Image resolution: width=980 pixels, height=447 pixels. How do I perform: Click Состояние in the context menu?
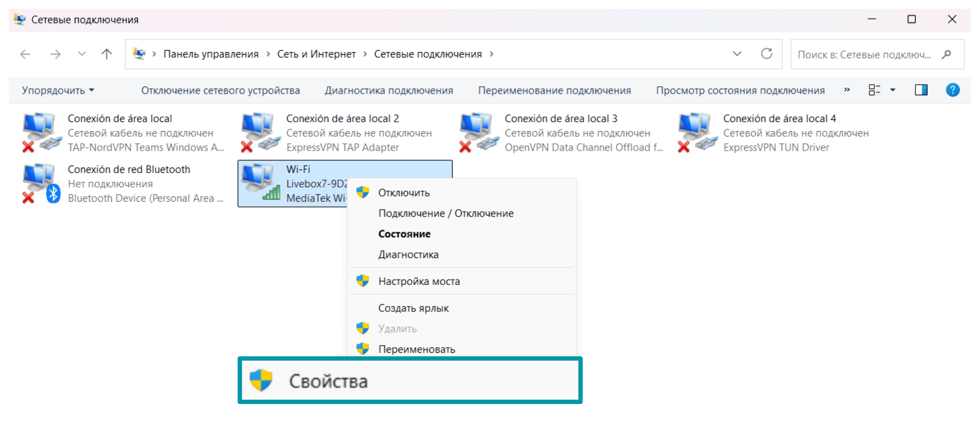coord(404,234)
